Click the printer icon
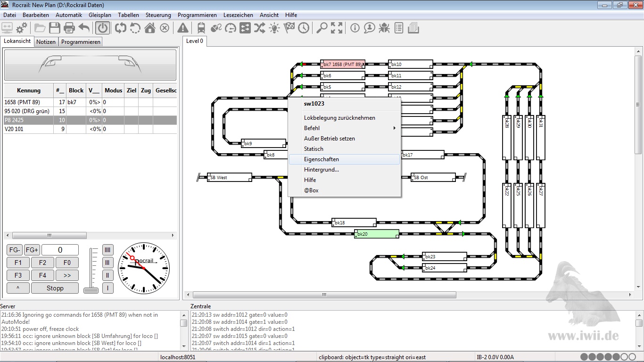644x362 pixels. (69, 28)
